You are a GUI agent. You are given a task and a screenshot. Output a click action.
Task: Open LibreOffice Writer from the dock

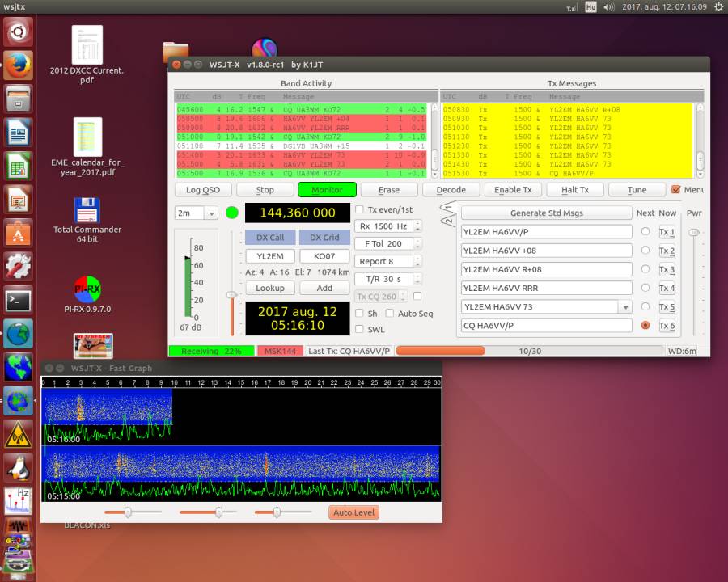click(x=18, y=132)
